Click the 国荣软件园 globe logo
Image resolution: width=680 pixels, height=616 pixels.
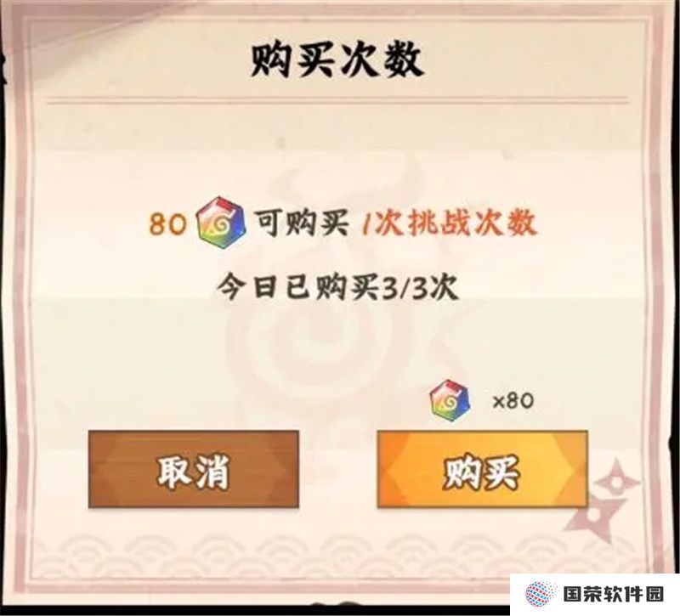pos(540,594)
